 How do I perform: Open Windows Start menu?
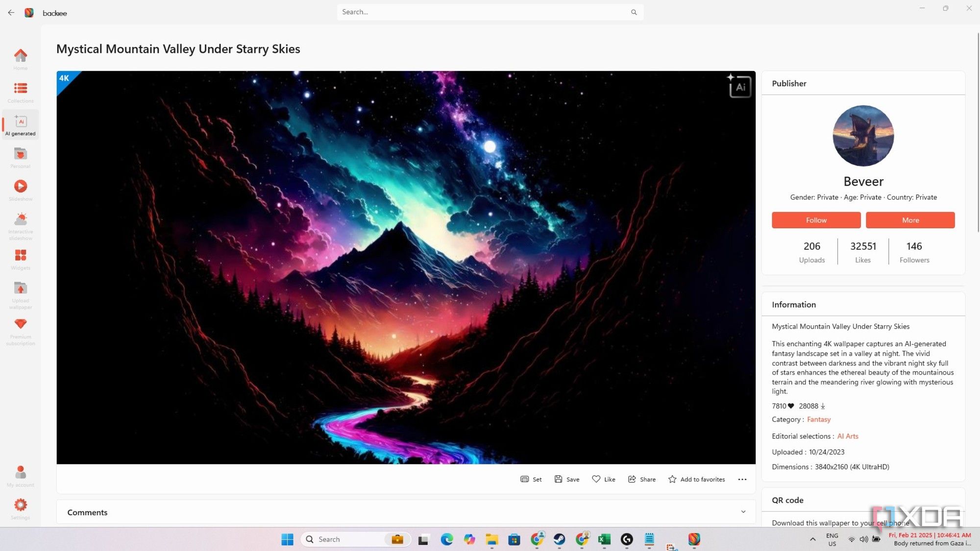(x=287, y=539)
